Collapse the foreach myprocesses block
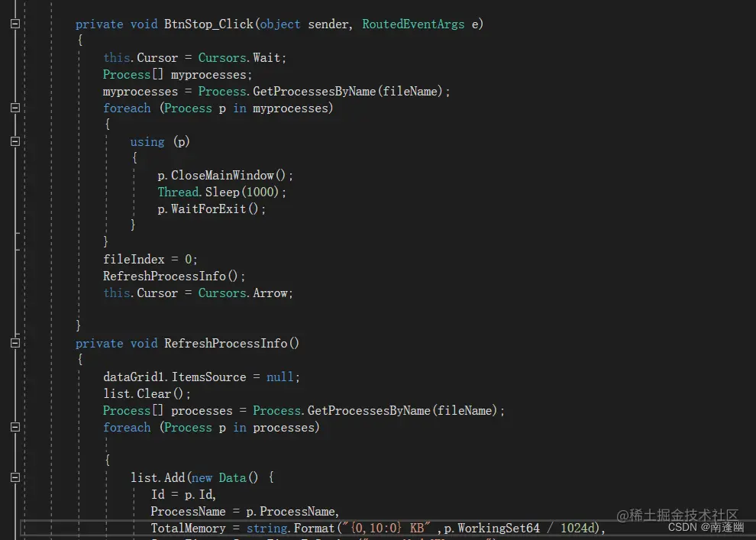Screen dimensions: 756x540 (15, 108)
